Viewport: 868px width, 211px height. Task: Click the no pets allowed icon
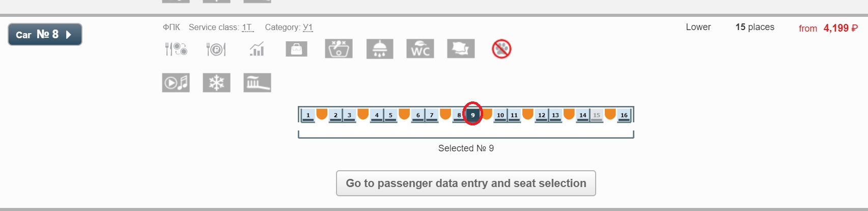[501, 49]
